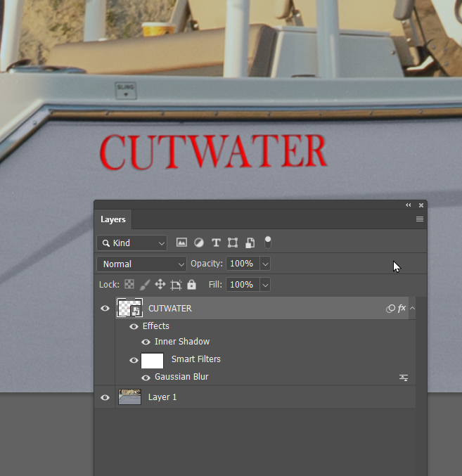Click smart filter indicator on CUTWATER layer
This screenshot has height=476, width=462.
[390, 309]
